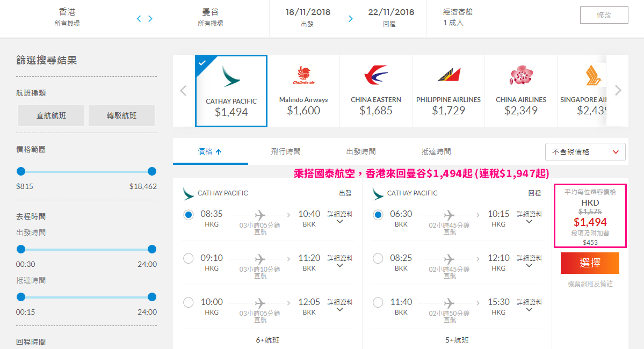Select the 08:25 BKK return flight
The image size is (644, 349).
click(x=378, y=258)
